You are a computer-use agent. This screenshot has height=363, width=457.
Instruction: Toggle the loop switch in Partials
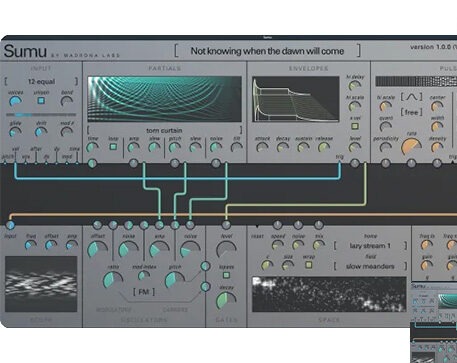click(113, 147)
